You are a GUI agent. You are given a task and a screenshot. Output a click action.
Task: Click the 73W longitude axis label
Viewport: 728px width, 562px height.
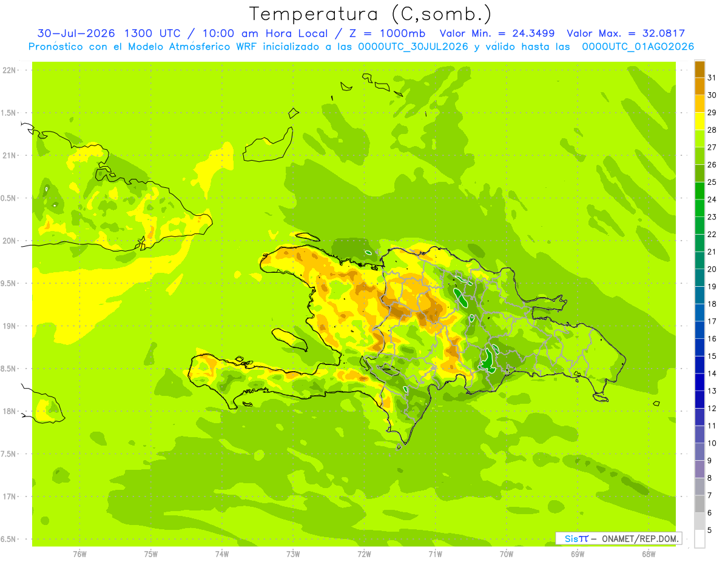pos(293,553)
